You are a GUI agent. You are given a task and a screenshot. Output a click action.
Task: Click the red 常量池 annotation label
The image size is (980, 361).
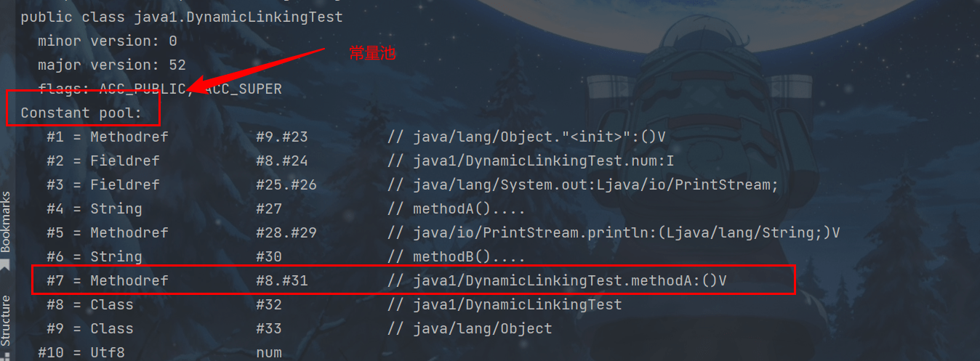click(372, 54)
